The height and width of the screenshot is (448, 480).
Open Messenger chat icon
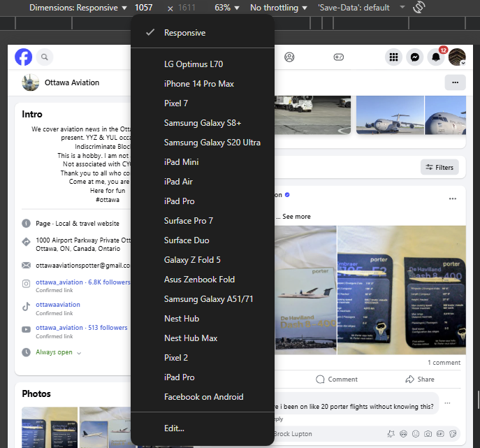pyautogui.click(x=415, y=57)
